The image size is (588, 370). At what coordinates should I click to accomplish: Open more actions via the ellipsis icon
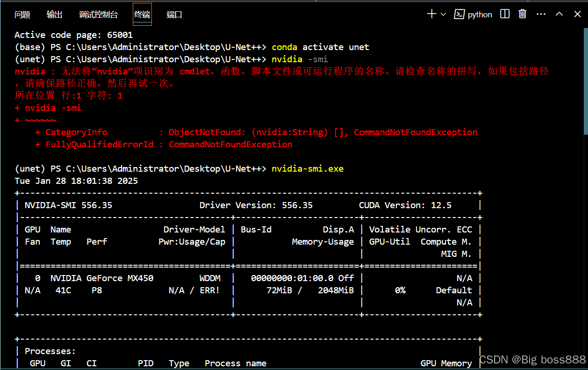click(541, 14)
